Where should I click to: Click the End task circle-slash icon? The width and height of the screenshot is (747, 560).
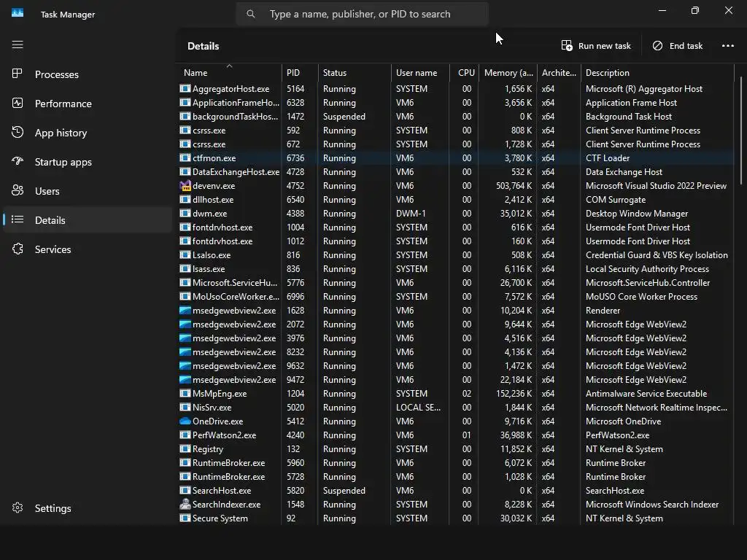click(x=657, y=45)
